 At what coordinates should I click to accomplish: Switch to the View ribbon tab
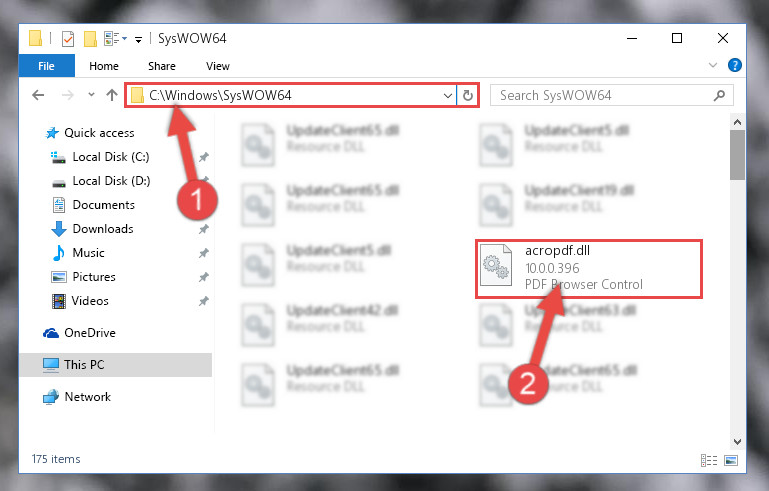pyautogui.click(x=218, y=66)
